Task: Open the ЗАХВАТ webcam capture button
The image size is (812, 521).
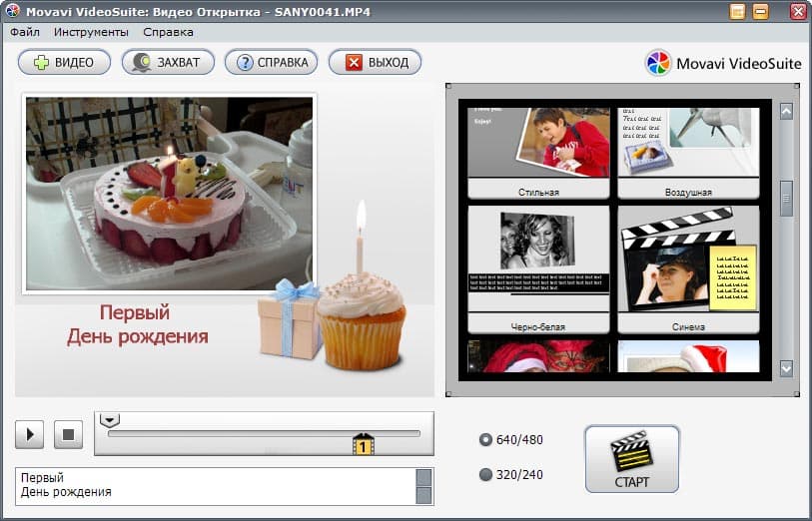Action: point(168,63)
